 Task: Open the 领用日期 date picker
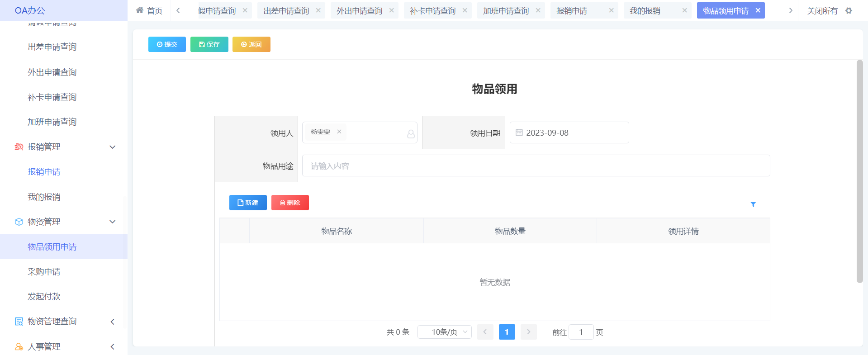coord(569,133)
